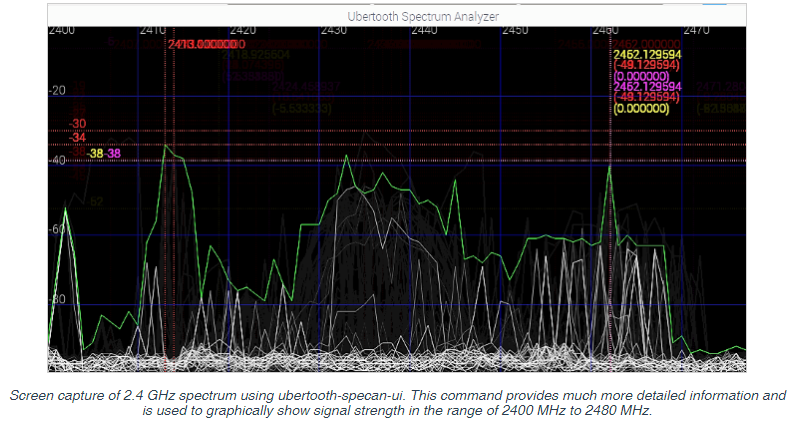Select the dim (-5.633333) readout text

302,109
